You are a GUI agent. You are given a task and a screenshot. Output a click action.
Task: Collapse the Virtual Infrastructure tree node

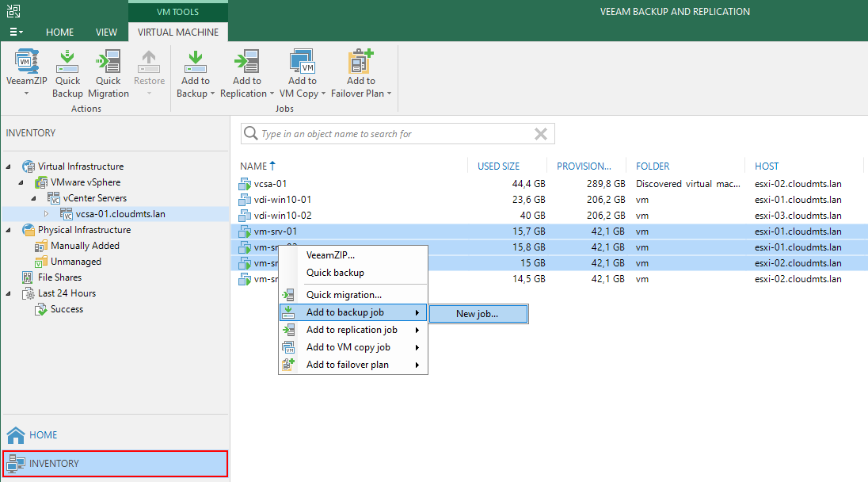click(x=9, y=166)
